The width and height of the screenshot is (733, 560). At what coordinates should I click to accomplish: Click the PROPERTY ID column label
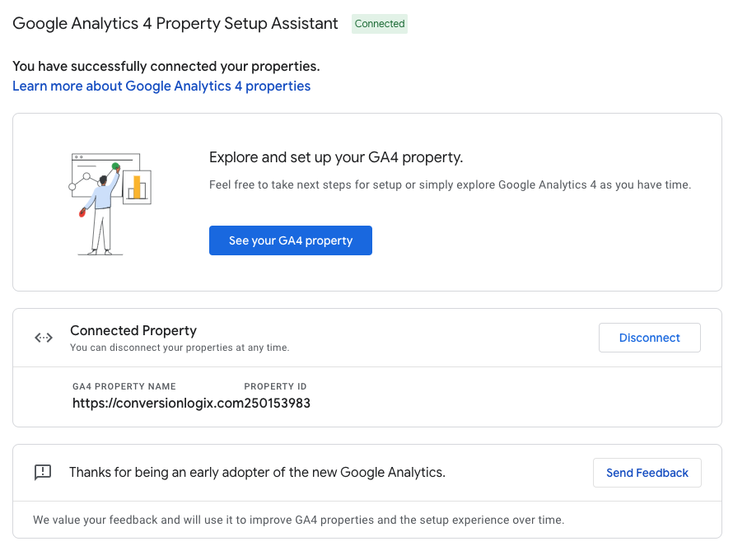pyautogui.click(x=275, y=386)
